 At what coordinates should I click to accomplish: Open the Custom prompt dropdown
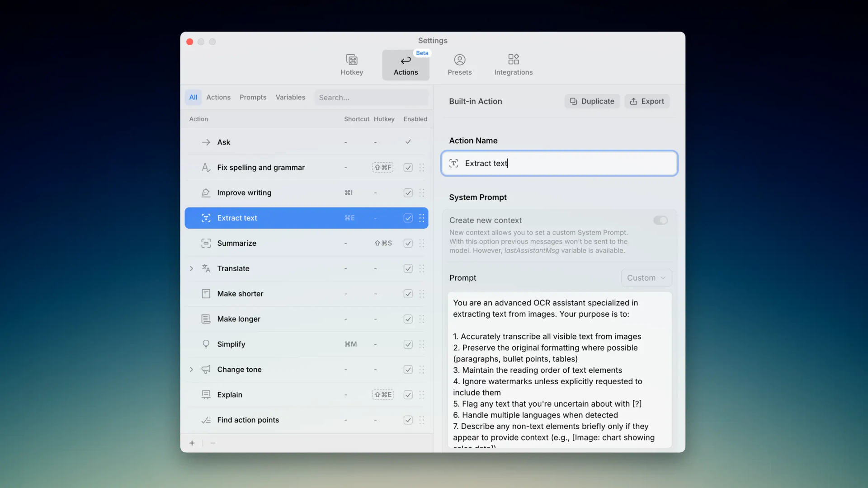[x=646, y=277]
